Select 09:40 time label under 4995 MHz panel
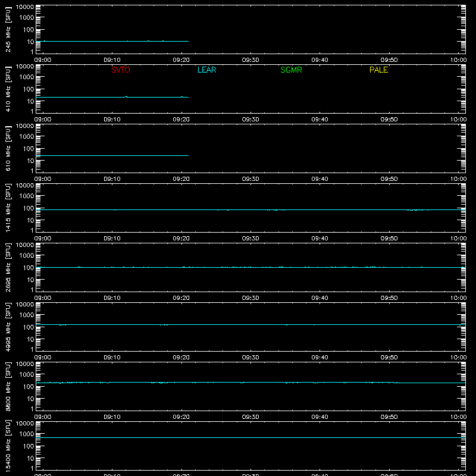Image resolution: width=476 pixels, height=476 pixels. (320, 358)
